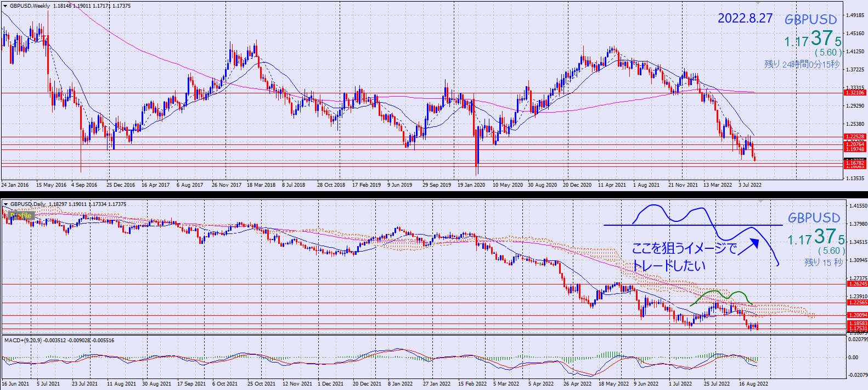Select the 1.22565 red price label on daily chart

pyautogui.click(x=858, y=303)
